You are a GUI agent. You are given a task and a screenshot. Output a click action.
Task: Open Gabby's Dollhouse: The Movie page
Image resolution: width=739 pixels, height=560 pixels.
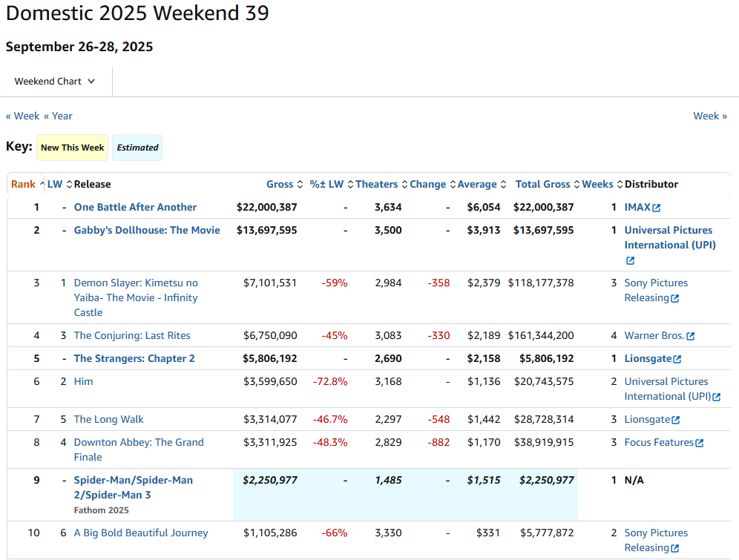point(147,231)
